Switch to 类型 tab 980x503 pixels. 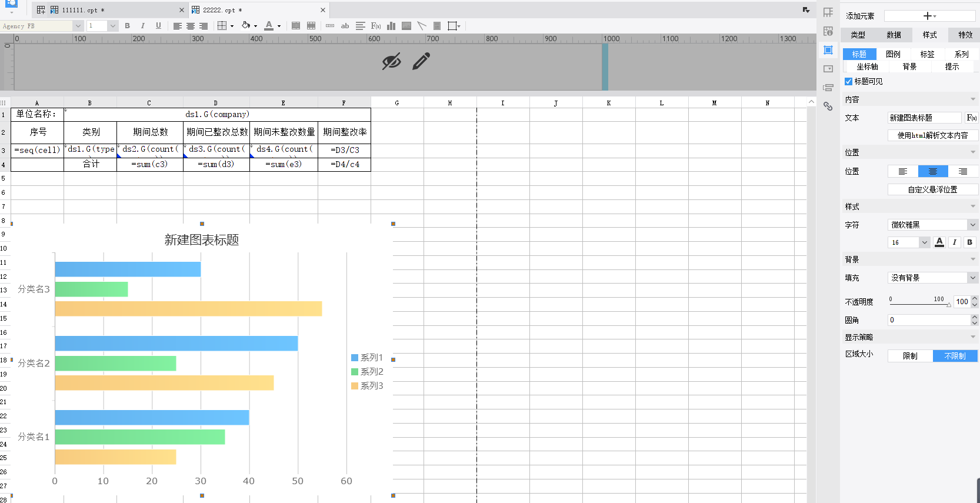click(858, 35)
